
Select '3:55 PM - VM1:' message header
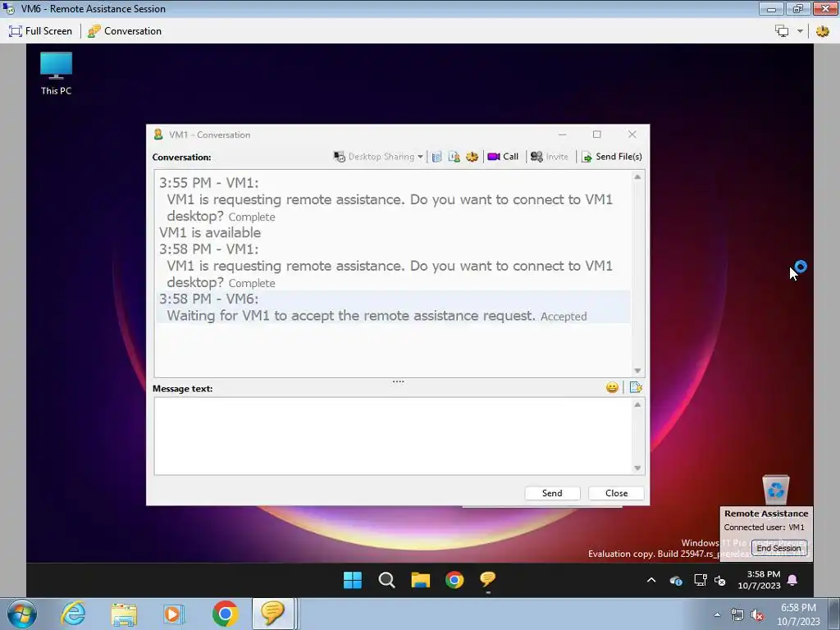coord(209,183)
